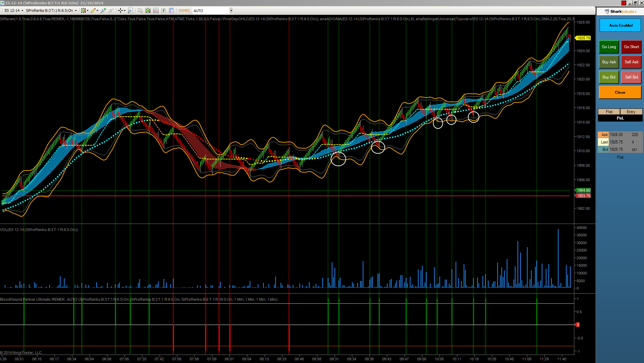Click the 40000 volume axis label
This screenshot has width=644, height=363.
582,228
